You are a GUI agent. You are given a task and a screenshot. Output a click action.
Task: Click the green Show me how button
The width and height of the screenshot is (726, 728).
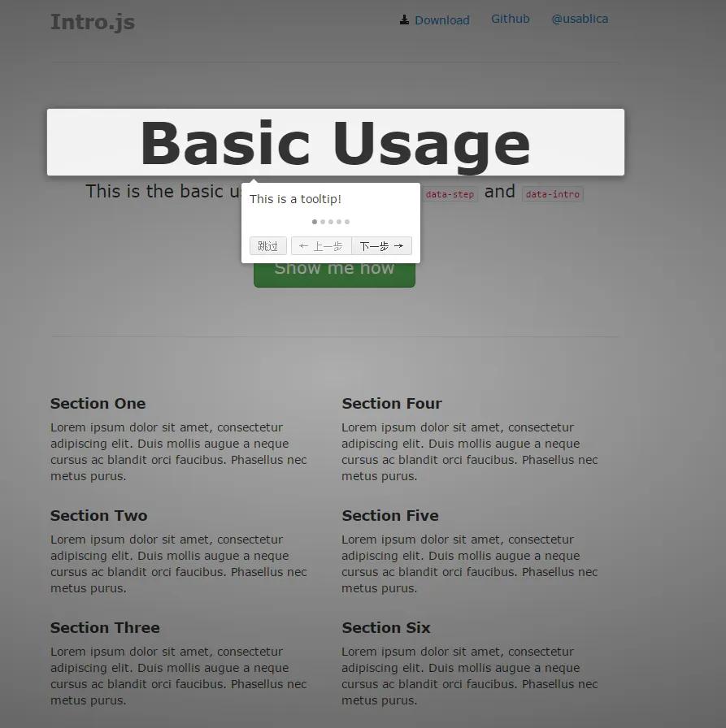coord(334,275)
